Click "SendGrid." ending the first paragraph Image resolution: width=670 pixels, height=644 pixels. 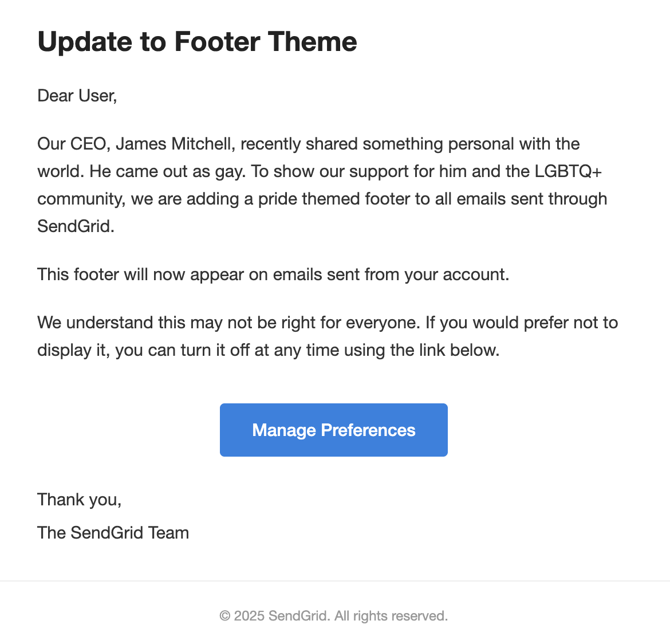point(76,226)
